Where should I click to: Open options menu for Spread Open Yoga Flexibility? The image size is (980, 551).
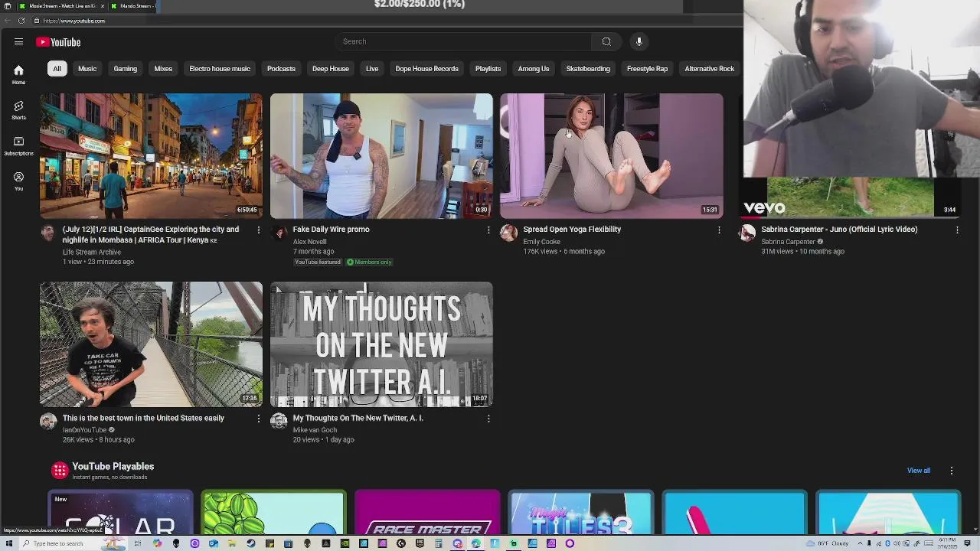tap(719, 230)
